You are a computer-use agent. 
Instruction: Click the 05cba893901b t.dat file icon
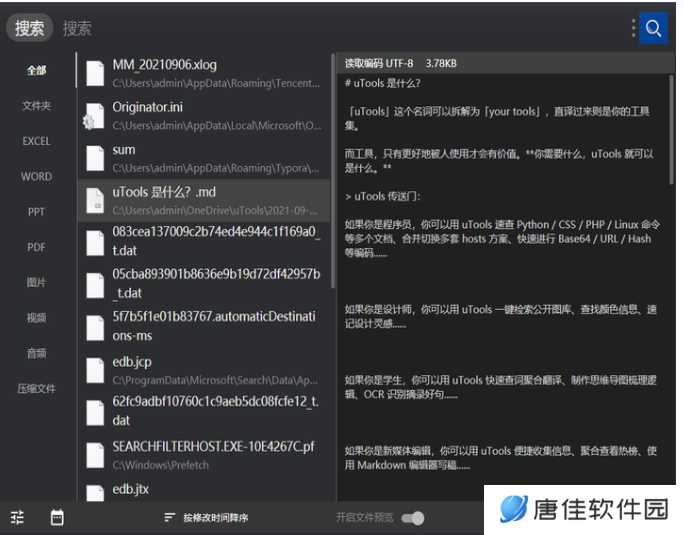95,285
